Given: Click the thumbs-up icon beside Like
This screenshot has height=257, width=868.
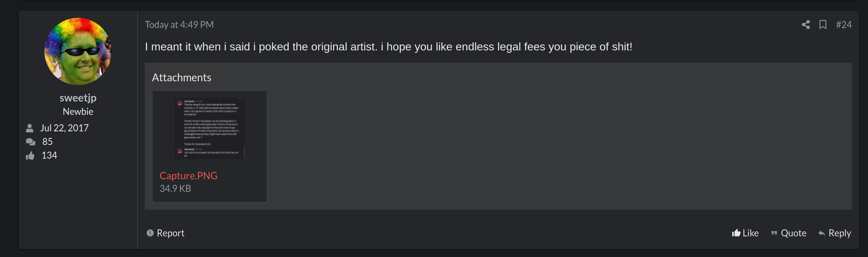Looking at the screenshot, I should [x=736, y=233].
